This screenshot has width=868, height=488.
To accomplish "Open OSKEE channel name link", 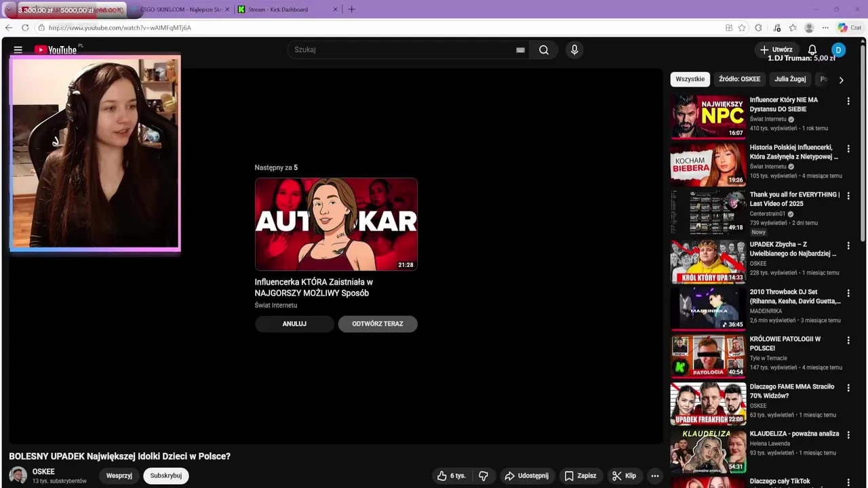I will (x=43, y=472).
